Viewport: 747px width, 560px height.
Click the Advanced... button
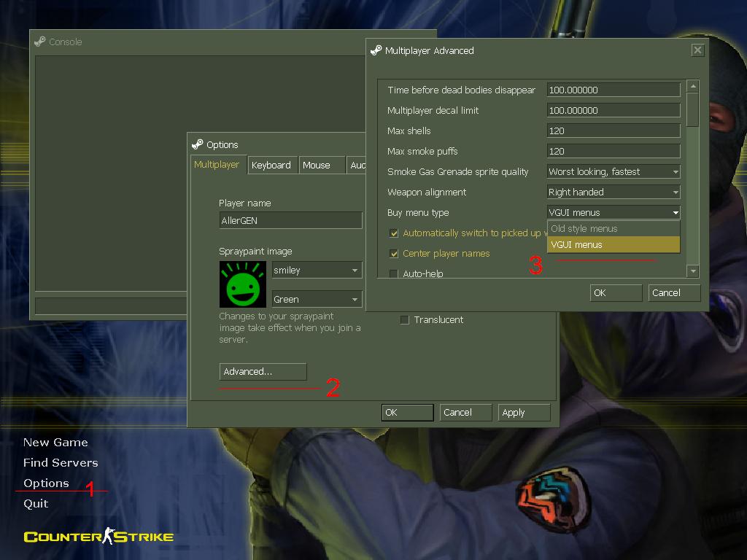pyautogui.click(x=263, y=371)
